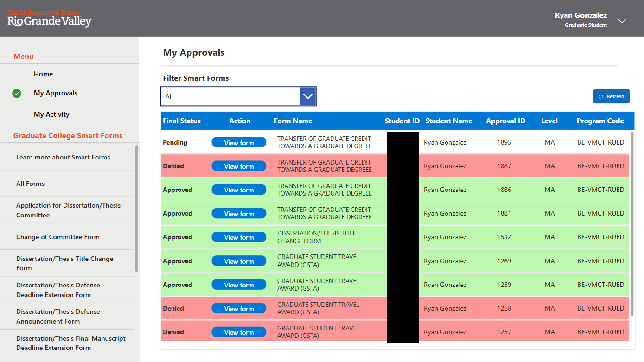This screenshot has width=644, height=362.
Task: View form for denied approval 1257
Action: (239, 332)
